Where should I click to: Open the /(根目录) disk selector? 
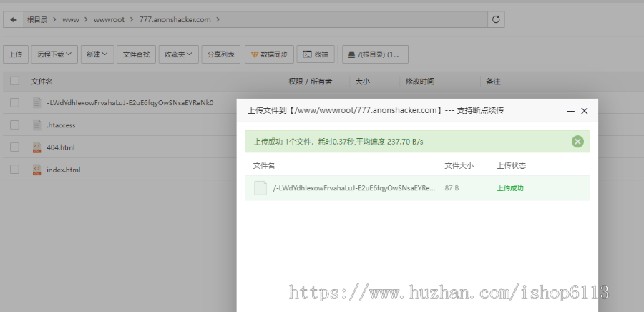pos(375,54)
